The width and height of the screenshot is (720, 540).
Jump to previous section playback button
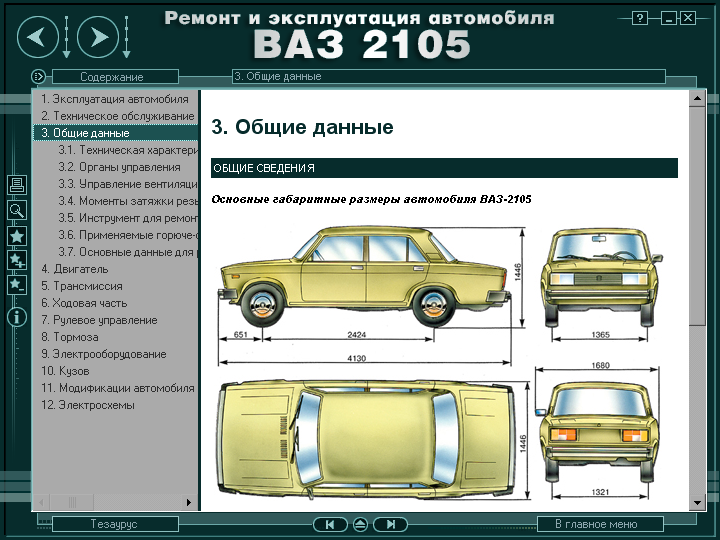coord(330,524)
